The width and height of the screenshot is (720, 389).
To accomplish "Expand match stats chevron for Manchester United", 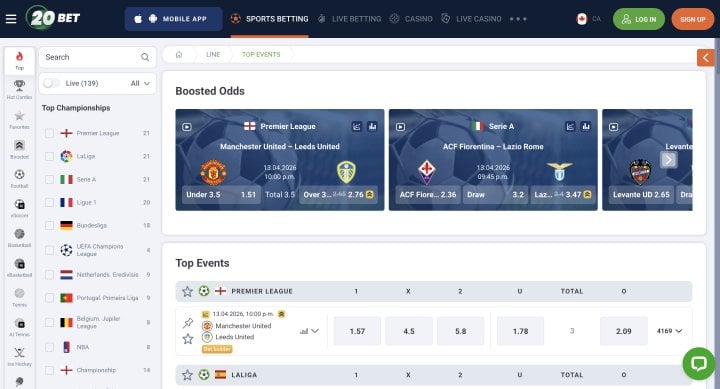I will pyautogui.click(x=315, y=331).
